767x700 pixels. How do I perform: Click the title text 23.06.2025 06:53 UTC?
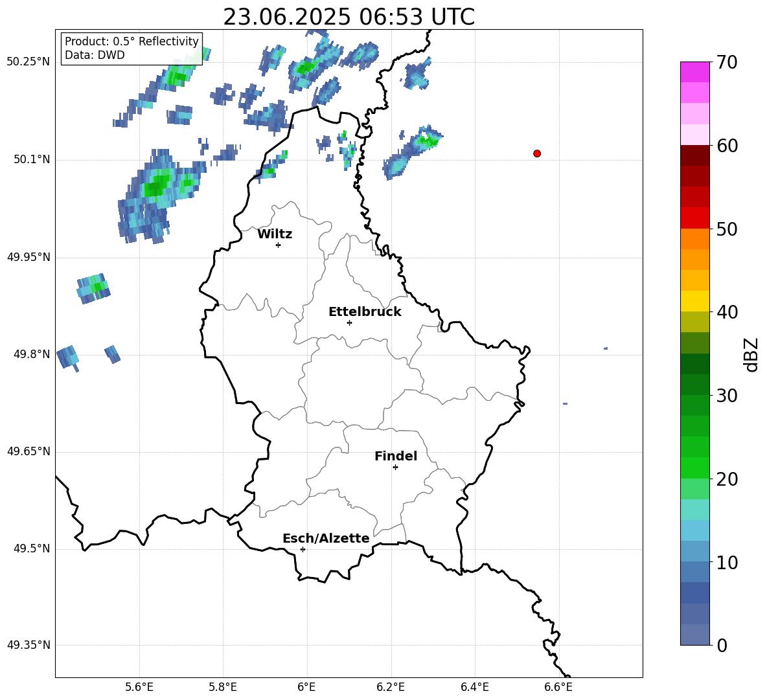click(x=349, y=17)
